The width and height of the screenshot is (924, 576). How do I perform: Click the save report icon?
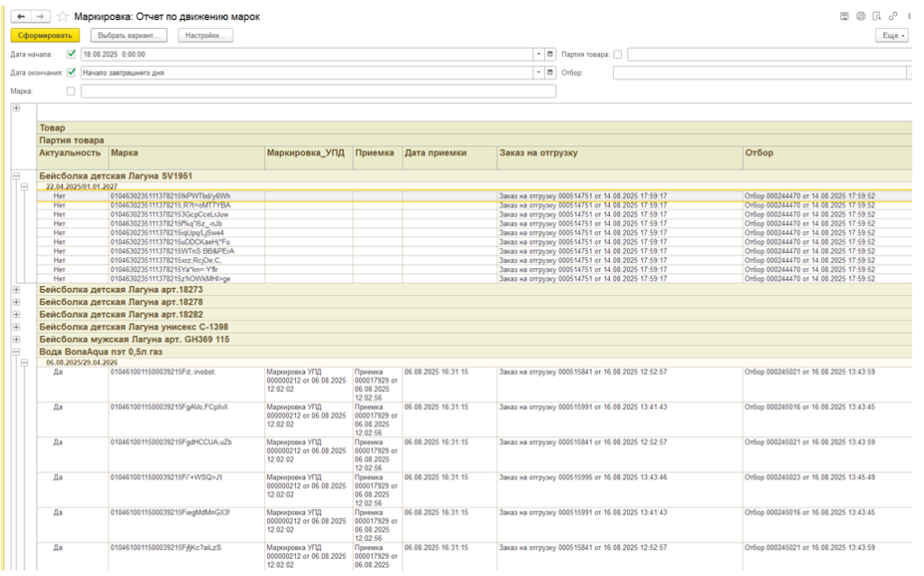coord(845,16)
